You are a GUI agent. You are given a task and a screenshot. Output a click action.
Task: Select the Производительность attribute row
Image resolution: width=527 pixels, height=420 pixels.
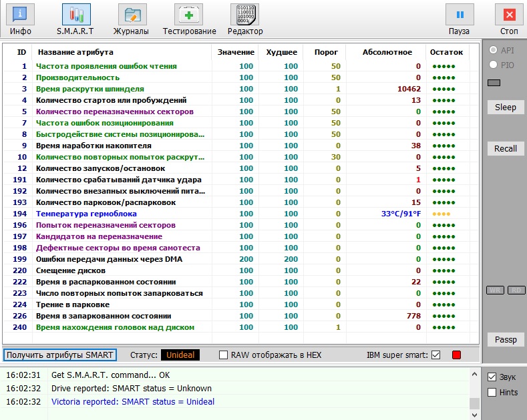tap(240, 77)
